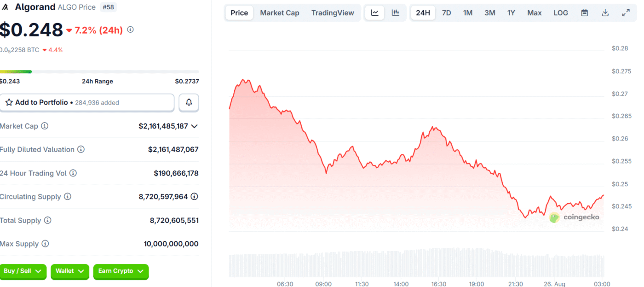The height and width of the screenshot is (287, 644).
Task: Select the Market Cap chart tab
Action: [x=280, y=13]
